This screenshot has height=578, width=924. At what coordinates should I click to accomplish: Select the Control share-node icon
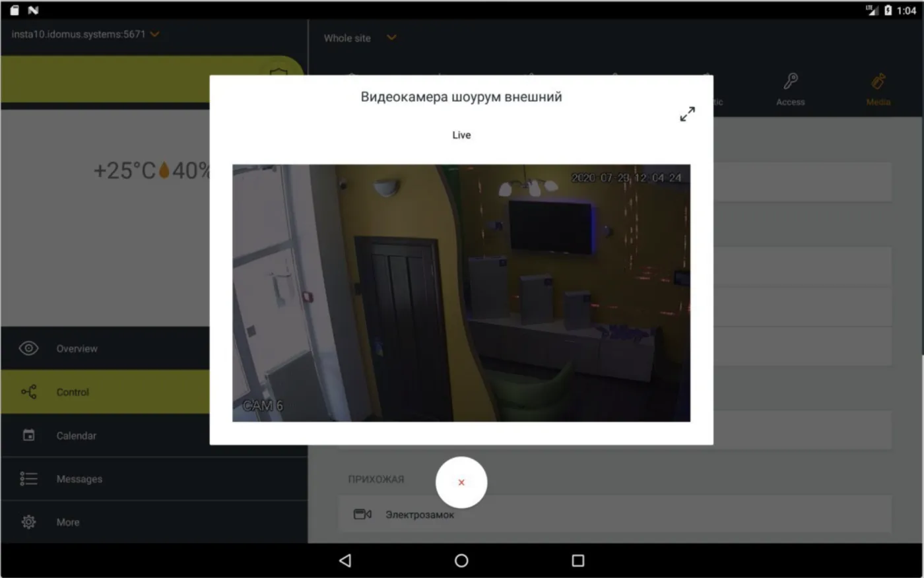click(x=29, y=392)
